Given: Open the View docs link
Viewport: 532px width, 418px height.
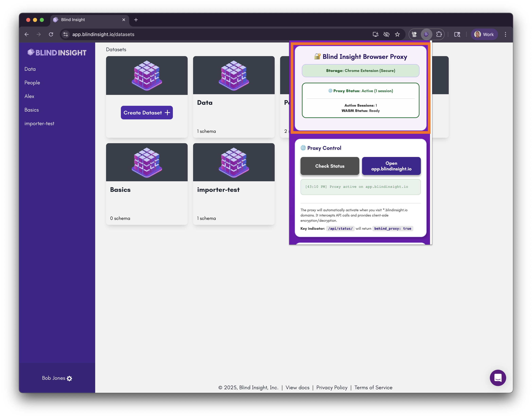Looking at the screenshot, I should click(297, 388).
